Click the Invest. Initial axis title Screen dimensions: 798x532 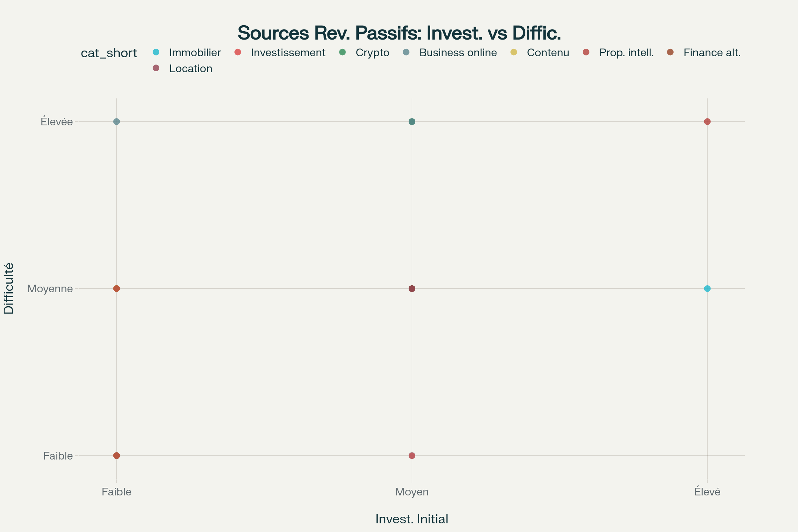click(412, 519)
